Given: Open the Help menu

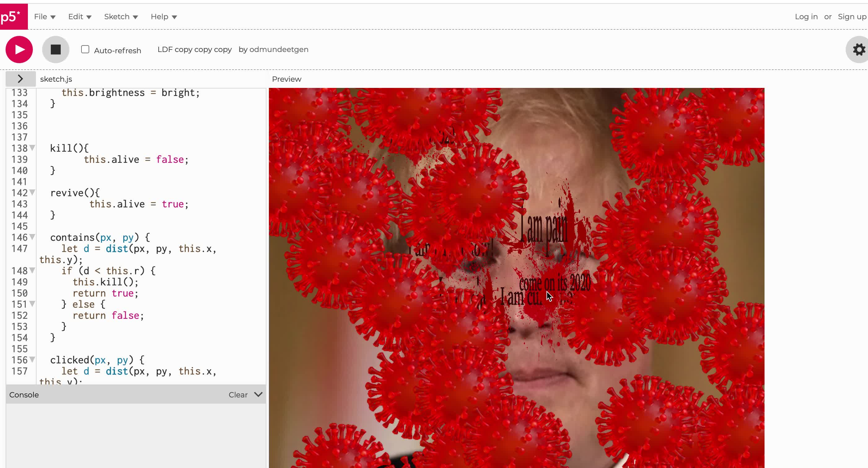Looking at the screenshot, I should [x=164, y=16].
